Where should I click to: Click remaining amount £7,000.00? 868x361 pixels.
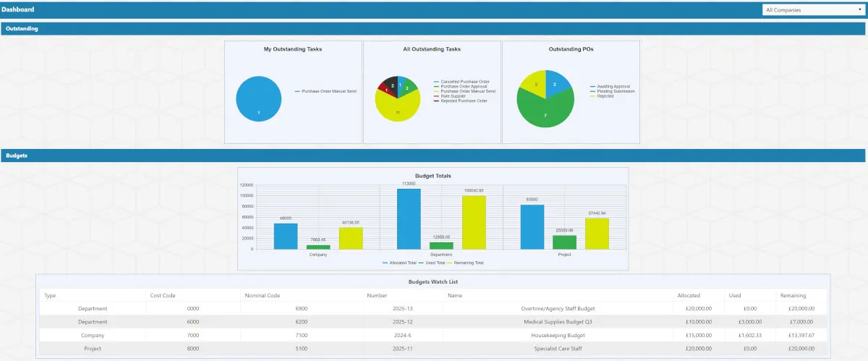(x=801, y=321)
